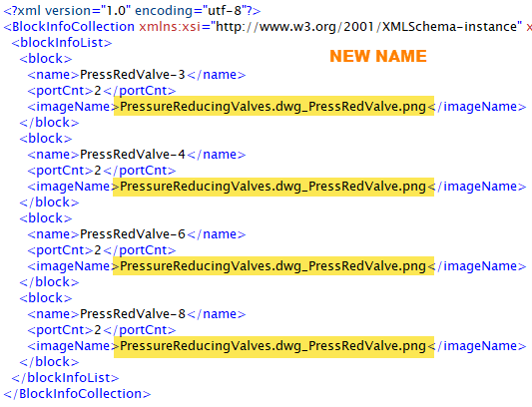This screenshot has width=532, height=407.
Task: Click the xml version declaration line
Action: point(133,11)
